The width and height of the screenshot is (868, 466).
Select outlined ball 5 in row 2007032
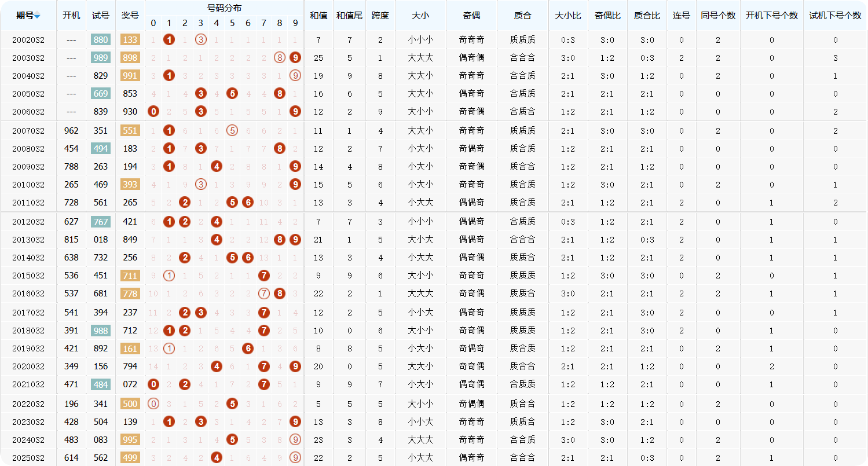(232, 131)
